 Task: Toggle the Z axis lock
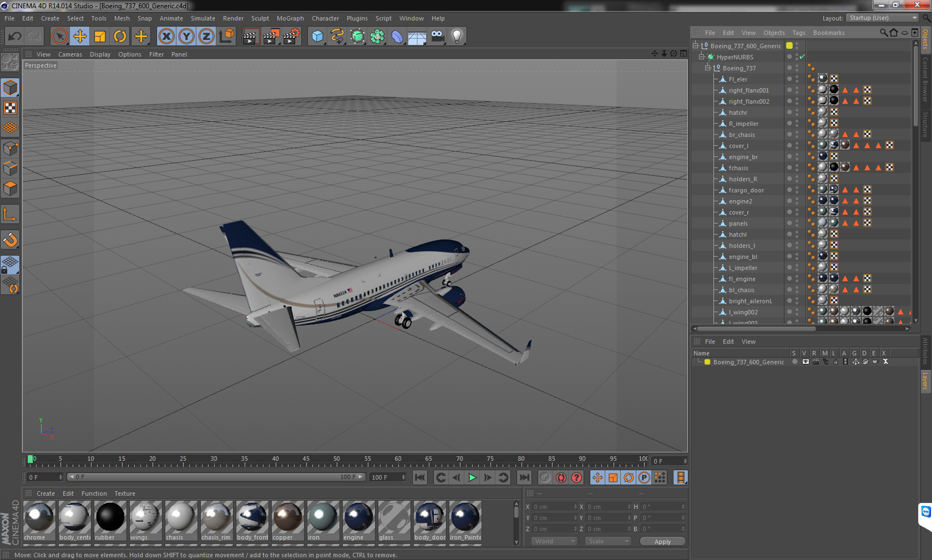click(x=206, y=37)
